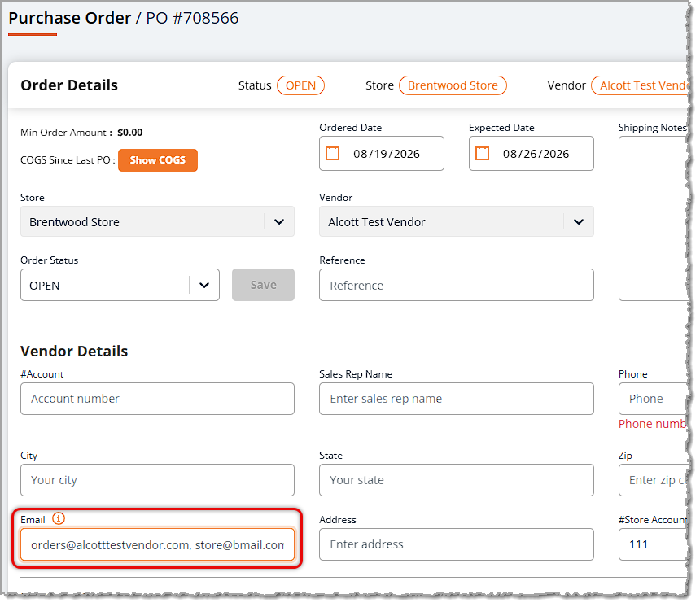The height and width of the screenshot is (607, 700).
Task: Click the COGS Since Last PO label
Action: click(68, 160)
